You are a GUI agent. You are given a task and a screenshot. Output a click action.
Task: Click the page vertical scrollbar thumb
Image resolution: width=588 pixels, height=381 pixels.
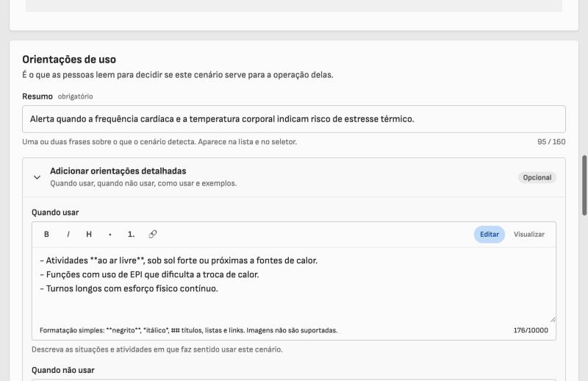pos(584,185)
